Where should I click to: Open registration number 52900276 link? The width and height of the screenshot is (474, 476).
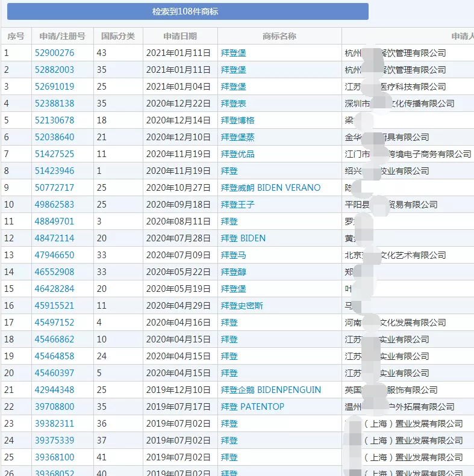(x=54, y=53)
